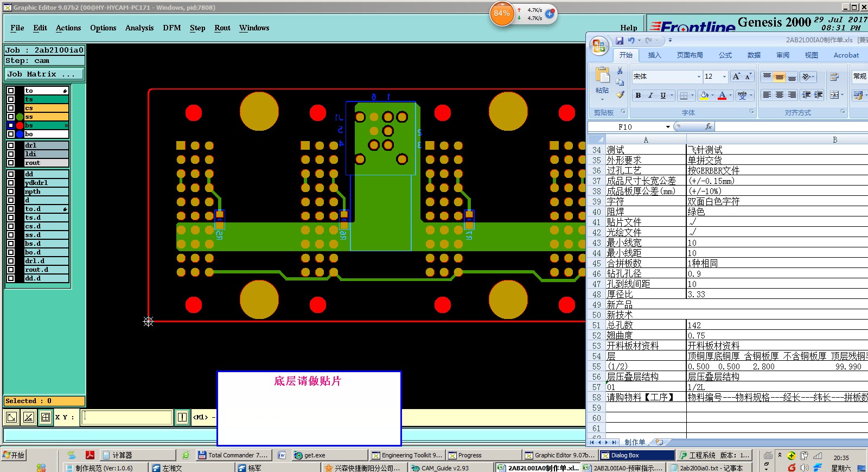Screen dimensions: 868x472
Task: Toggle italic formatting in Excel
Action: tap(650, 95)
